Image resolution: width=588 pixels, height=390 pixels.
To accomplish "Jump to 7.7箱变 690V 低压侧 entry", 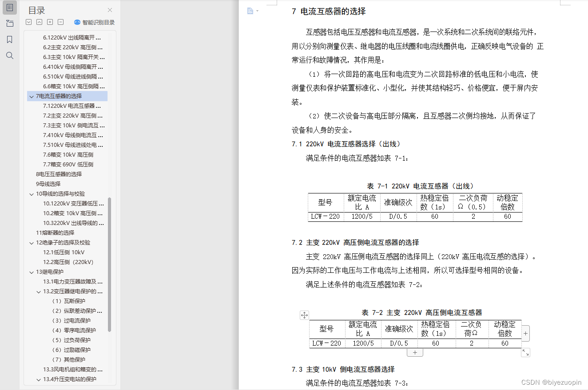I will (x=68, y=165).
